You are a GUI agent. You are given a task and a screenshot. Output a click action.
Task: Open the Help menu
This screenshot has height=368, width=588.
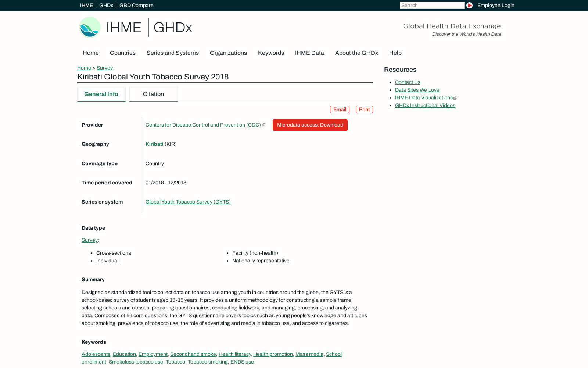tap(395, 53)
